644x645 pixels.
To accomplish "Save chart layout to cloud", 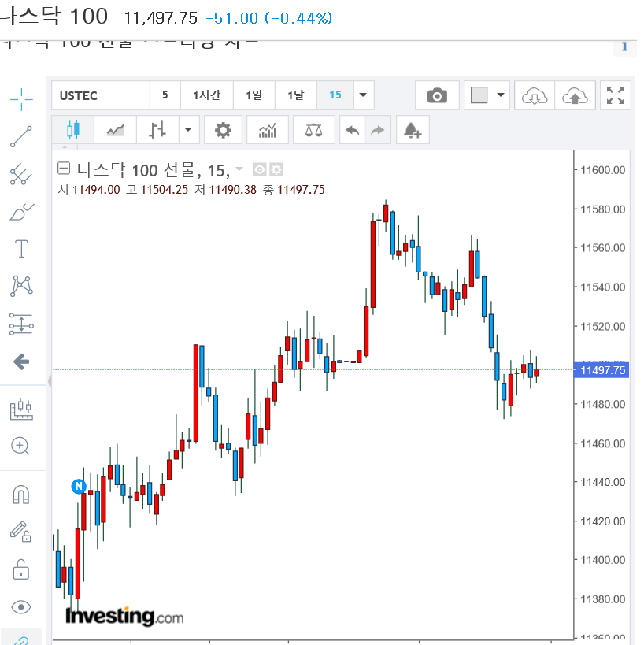I will click(x=575, y=96).
